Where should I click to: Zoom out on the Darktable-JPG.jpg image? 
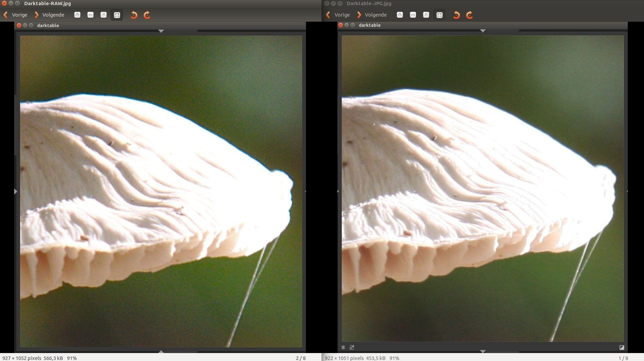tap(413, 15)
